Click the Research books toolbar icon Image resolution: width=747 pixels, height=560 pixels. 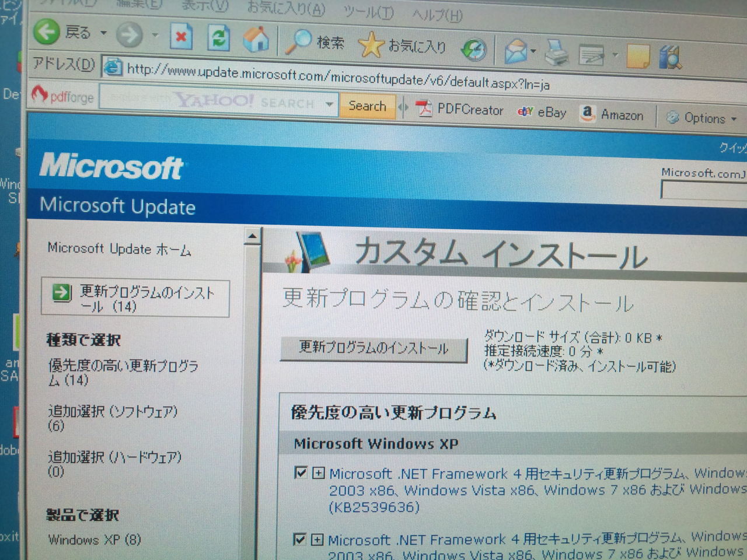pyautogui.click(x=671, y=58)
